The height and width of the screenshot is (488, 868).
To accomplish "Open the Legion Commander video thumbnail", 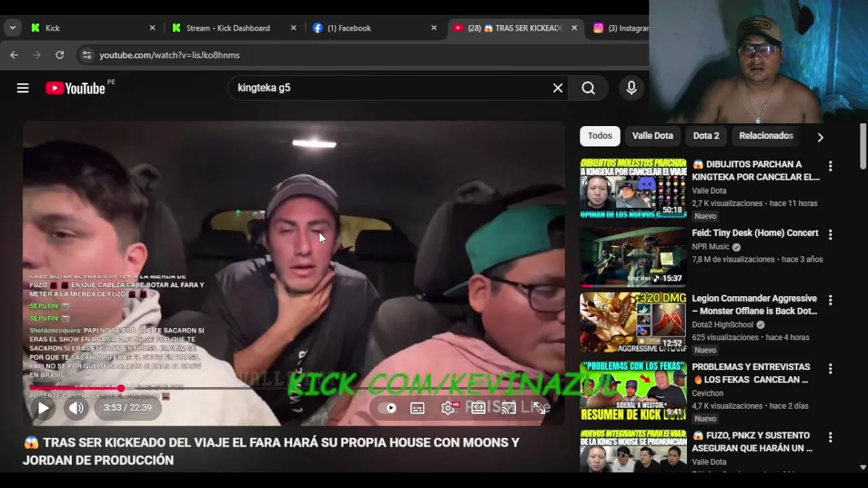I will point(633,323).
